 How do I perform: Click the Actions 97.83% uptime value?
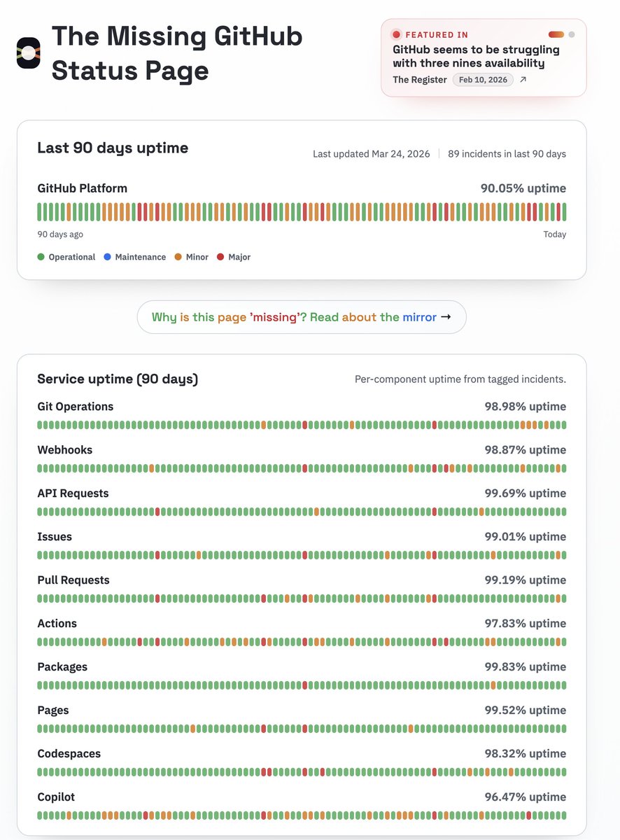pos(526,624)
